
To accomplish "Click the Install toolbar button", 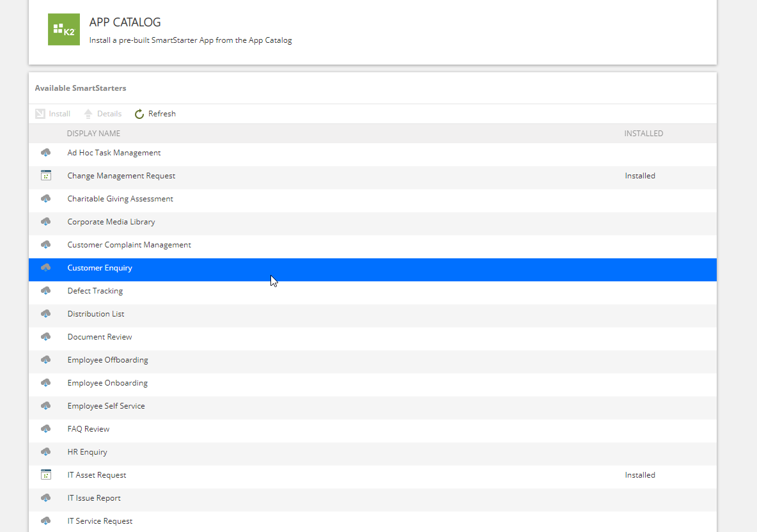I will point(53,114).
